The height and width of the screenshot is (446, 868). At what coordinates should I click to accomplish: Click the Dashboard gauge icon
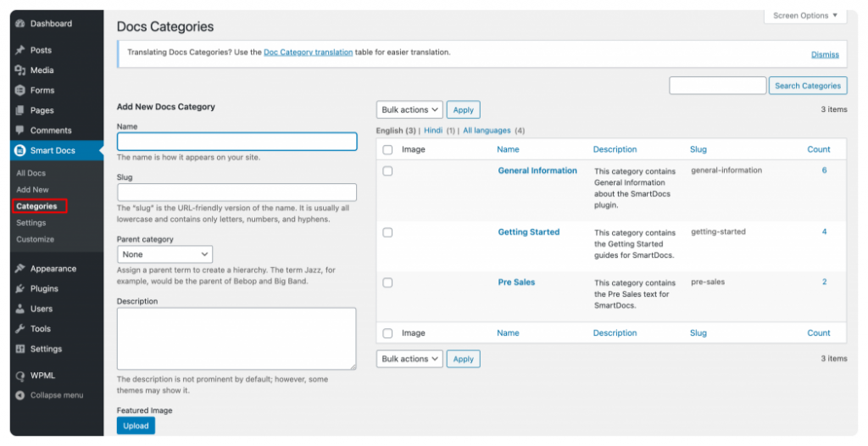20,23
